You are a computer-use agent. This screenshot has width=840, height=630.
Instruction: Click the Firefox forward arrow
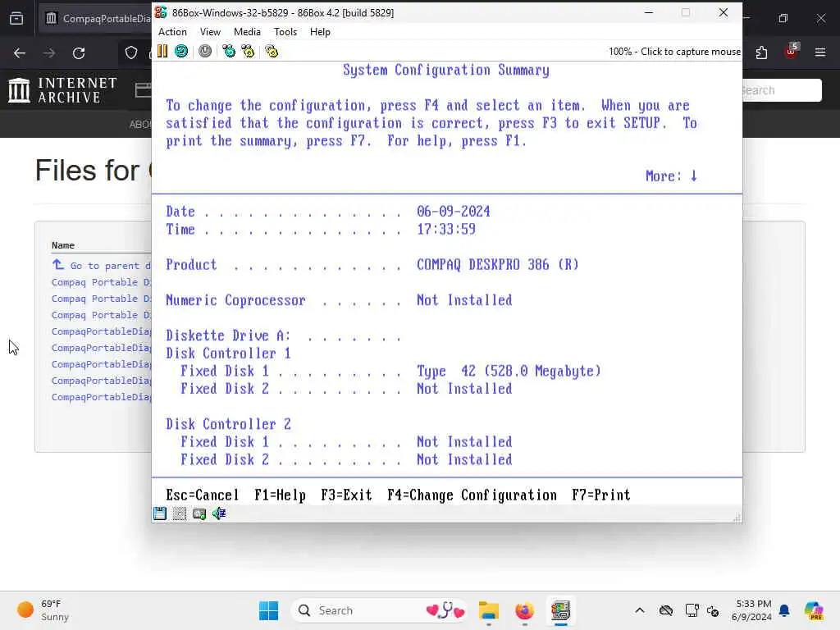pyautogui.click(x=49, y=53)
